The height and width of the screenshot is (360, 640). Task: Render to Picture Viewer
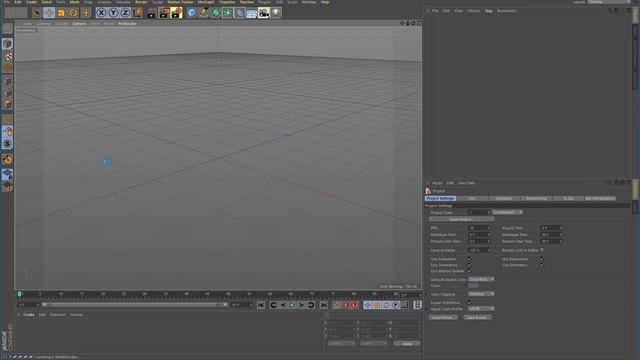pos(164,13)
